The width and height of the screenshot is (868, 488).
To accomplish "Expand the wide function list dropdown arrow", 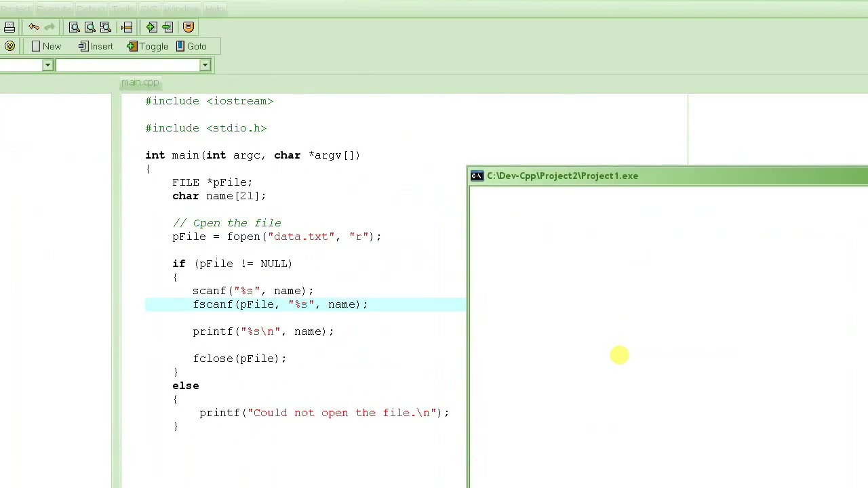I will 205,65.
